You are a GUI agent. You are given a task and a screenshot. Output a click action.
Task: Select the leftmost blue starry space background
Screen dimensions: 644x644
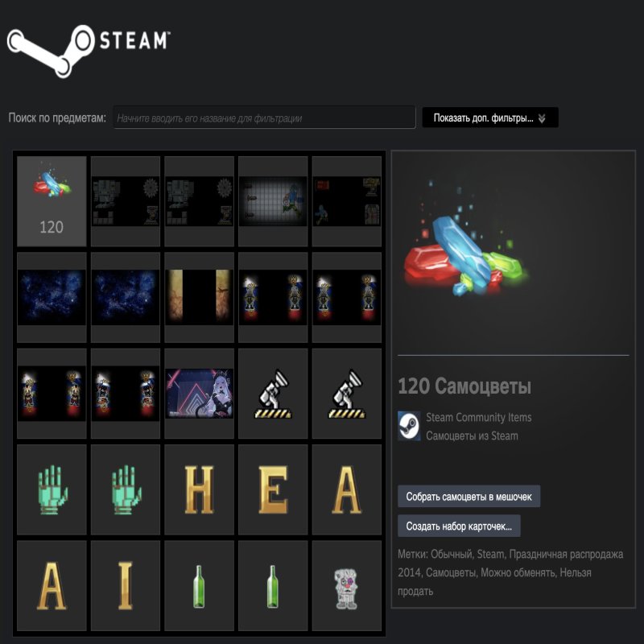coord(52,297)
